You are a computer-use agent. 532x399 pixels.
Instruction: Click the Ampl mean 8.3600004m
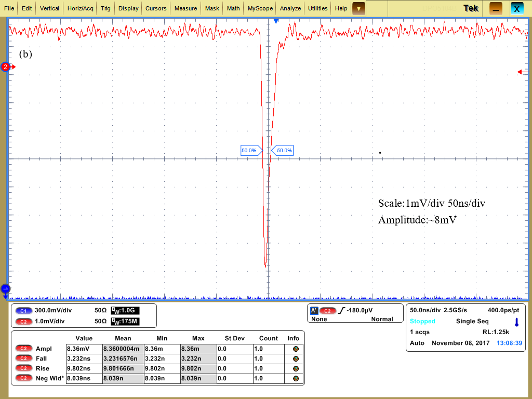(123, 349)
